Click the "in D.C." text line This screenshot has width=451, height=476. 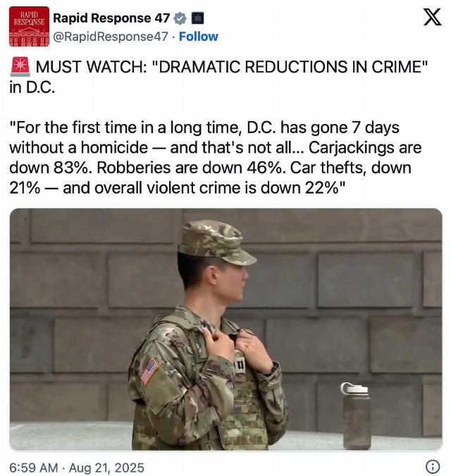32,87
